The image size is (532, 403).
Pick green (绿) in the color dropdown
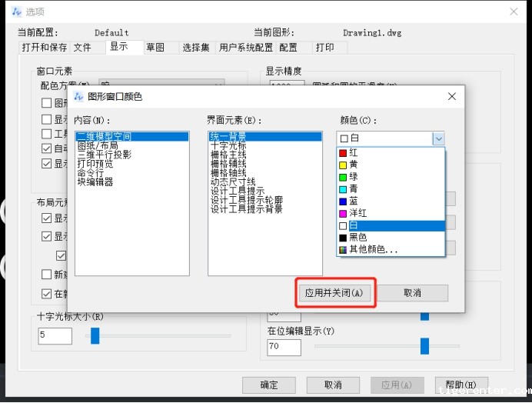point(354,177)
